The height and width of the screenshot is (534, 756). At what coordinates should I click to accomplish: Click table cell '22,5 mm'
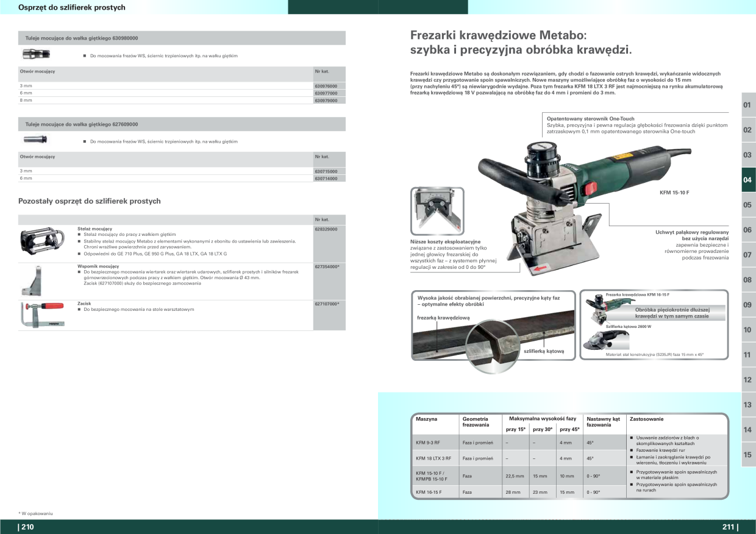click(515, 475)
